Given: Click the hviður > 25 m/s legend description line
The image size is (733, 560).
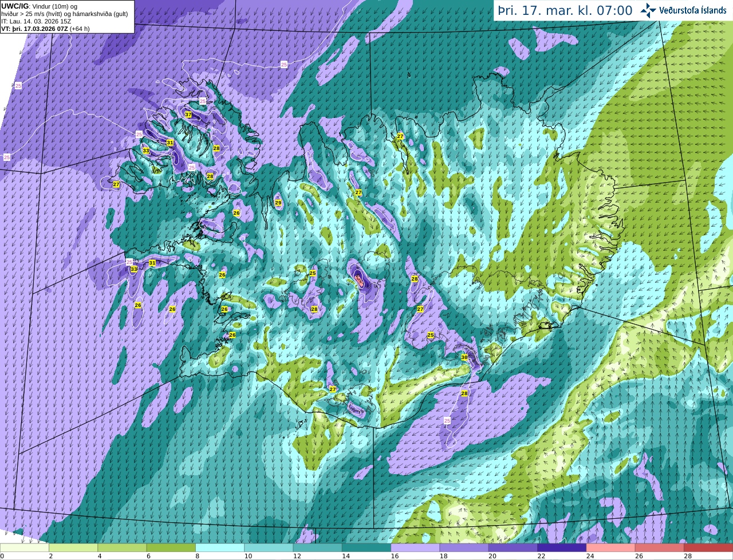Looking at the screenshot, I should 65,14.
